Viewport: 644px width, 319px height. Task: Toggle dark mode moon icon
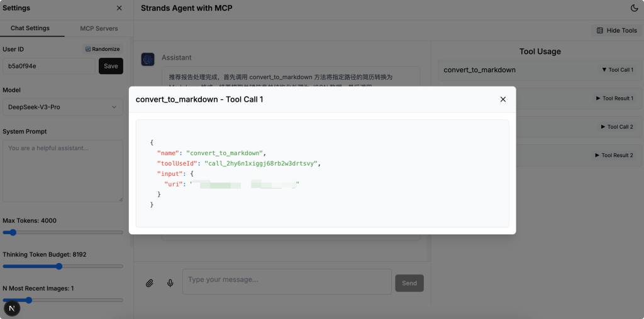[x=634, y=8]
